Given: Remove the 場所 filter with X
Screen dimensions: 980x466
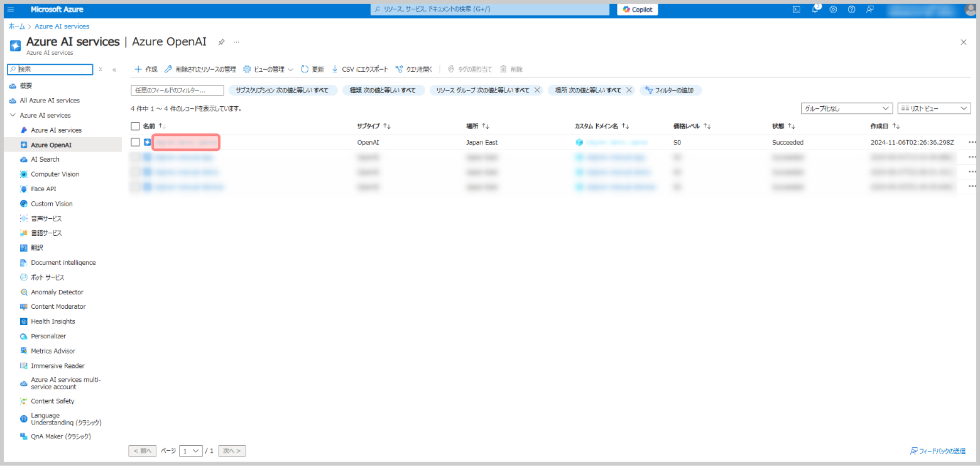Looking at the screenshot, I should (x=629, y=91).
